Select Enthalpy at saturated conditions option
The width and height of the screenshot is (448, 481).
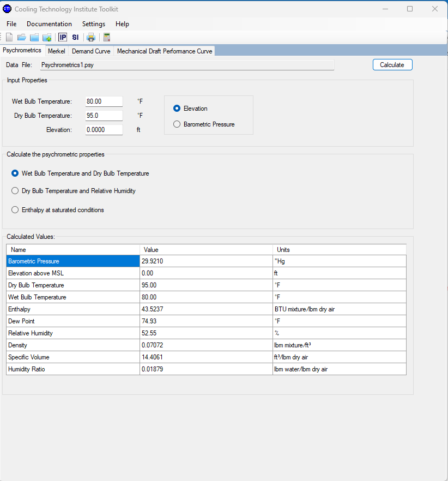(15, 210)
